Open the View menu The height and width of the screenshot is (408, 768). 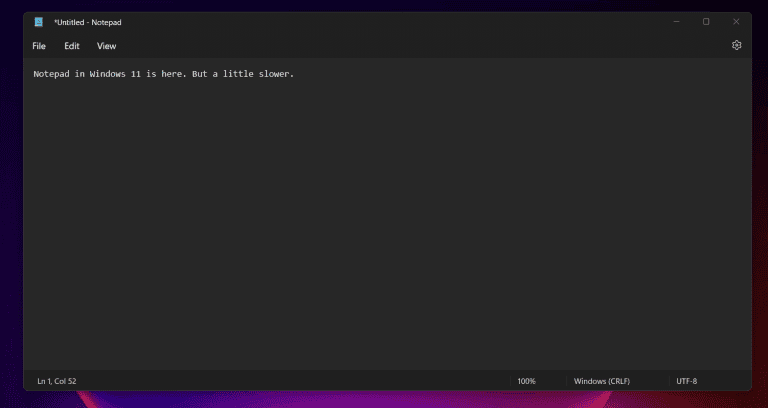[x=106, y=46]
